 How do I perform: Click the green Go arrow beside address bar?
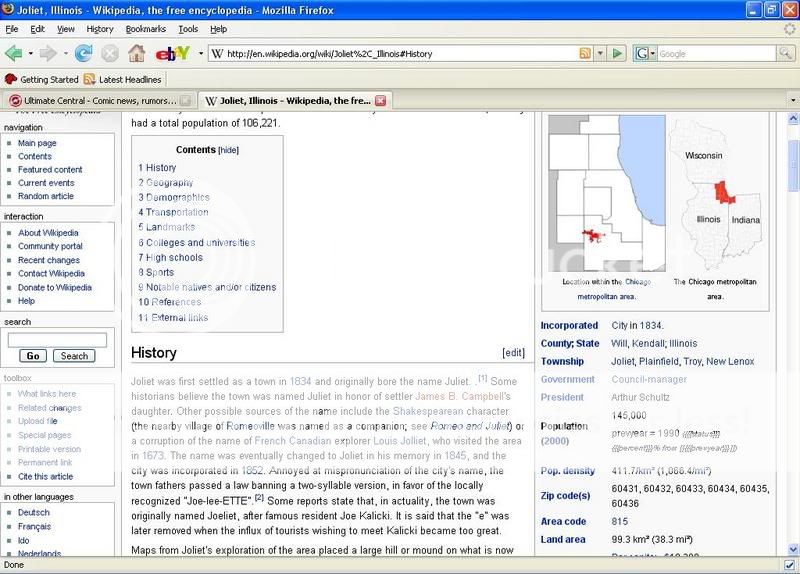(617, 54)
